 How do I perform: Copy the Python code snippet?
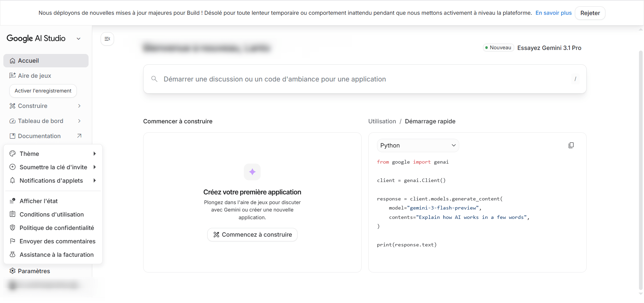(x=571, y=145)
